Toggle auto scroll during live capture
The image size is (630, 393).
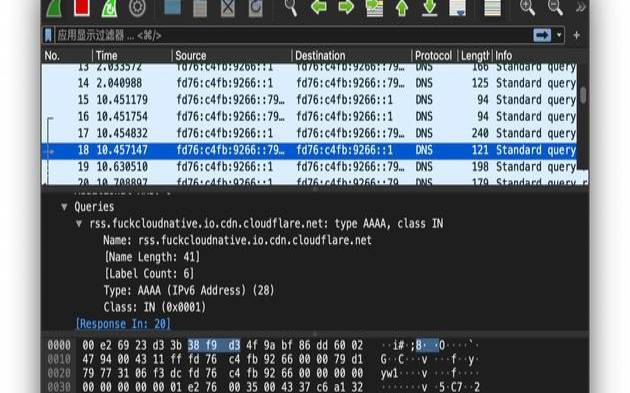[x=457, y=8]
